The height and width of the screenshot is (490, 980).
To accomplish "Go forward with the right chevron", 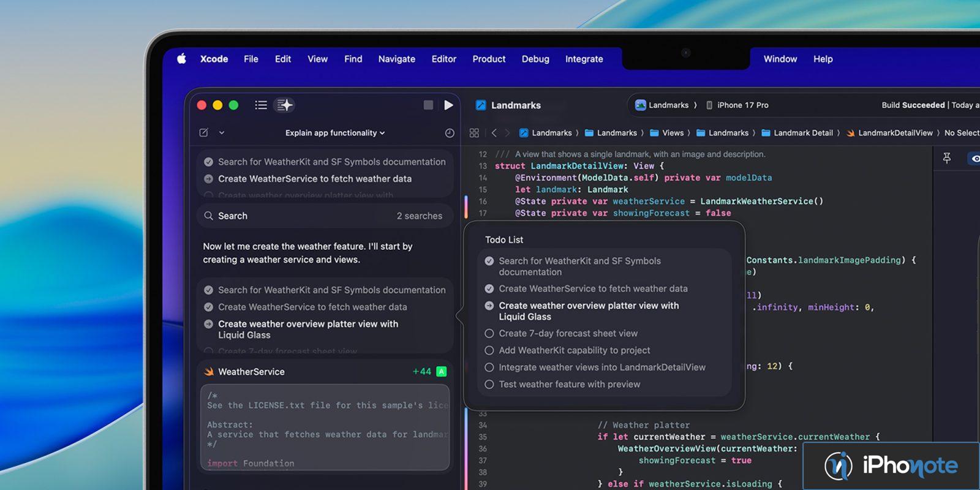I will coord(507,133).
